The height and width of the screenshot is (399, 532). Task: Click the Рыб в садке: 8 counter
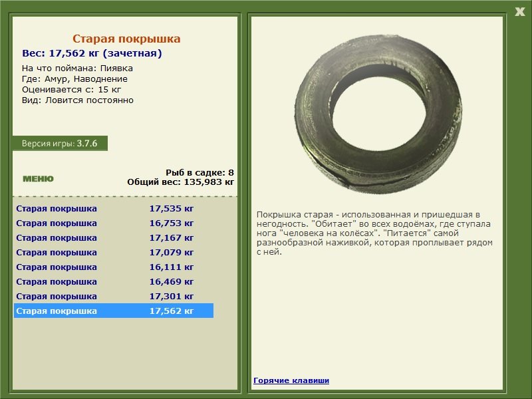199,172
